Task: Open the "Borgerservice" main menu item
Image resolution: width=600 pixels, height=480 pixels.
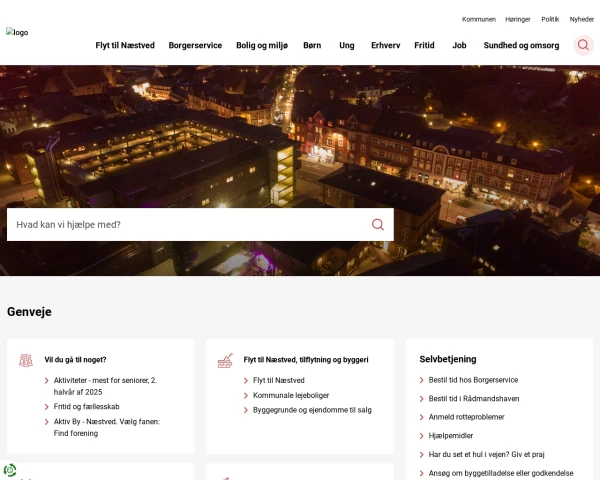Action: pyautogui.click(x=195, y=45)
